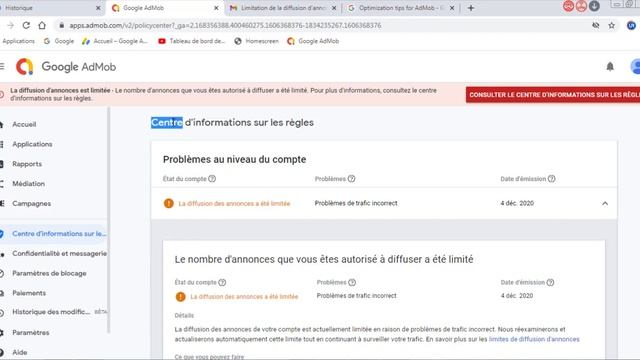Go forward with browser arrow
The width and height of the screenshot is (640, 360).
tap(11, 25)
